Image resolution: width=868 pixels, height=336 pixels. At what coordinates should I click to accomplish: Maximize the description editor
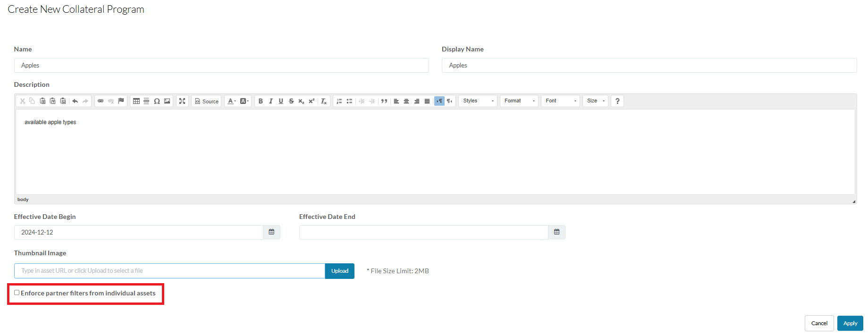pos(182,101)
